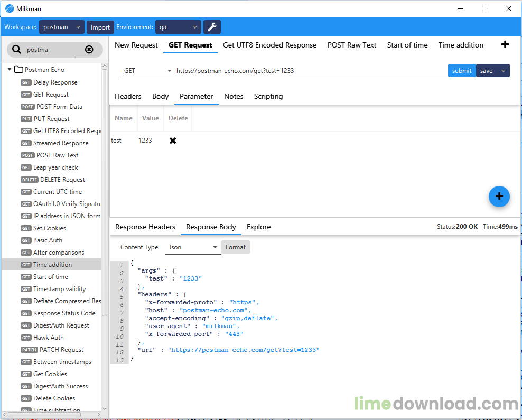Open the Environment dropdown showing qa
The width and height of the screenshot is (522, 420).
point(179,27)
